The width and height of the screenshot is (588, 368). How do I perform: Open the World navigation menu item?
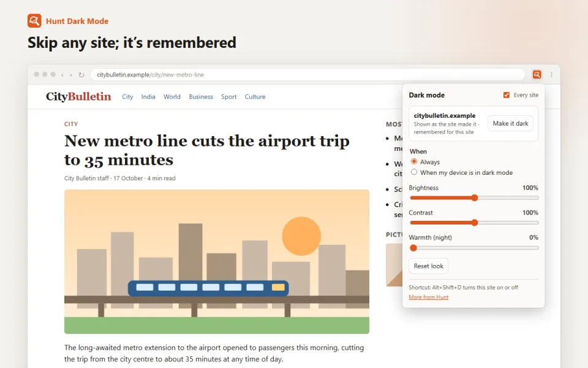171,96
